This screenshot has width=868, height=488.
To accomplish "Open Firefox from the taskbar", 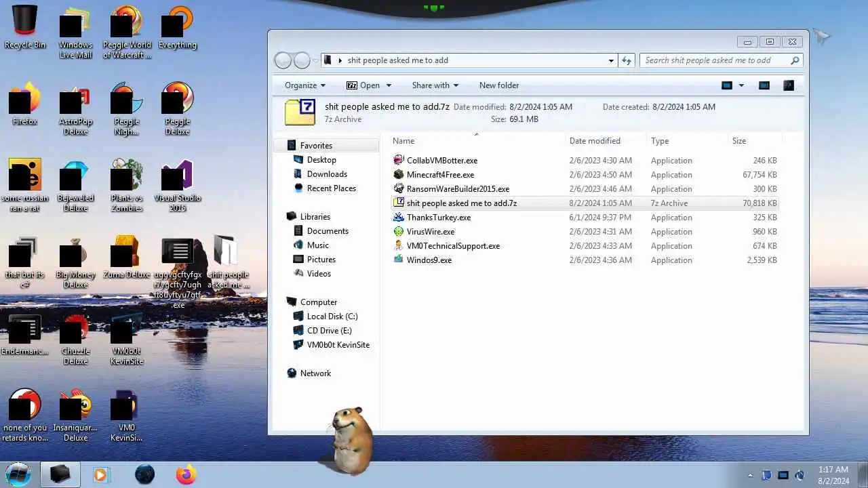I will click(x=186, y=474).
